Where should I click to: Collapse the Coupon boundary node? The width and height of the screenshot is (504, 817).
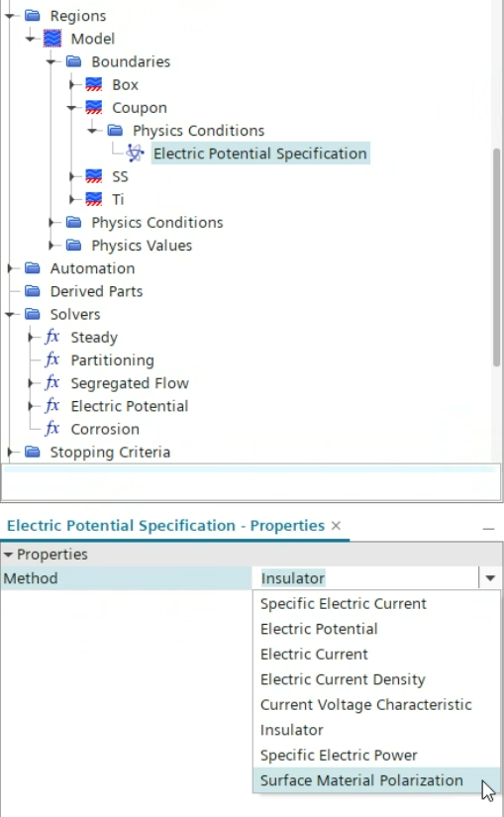coord(72,108)
